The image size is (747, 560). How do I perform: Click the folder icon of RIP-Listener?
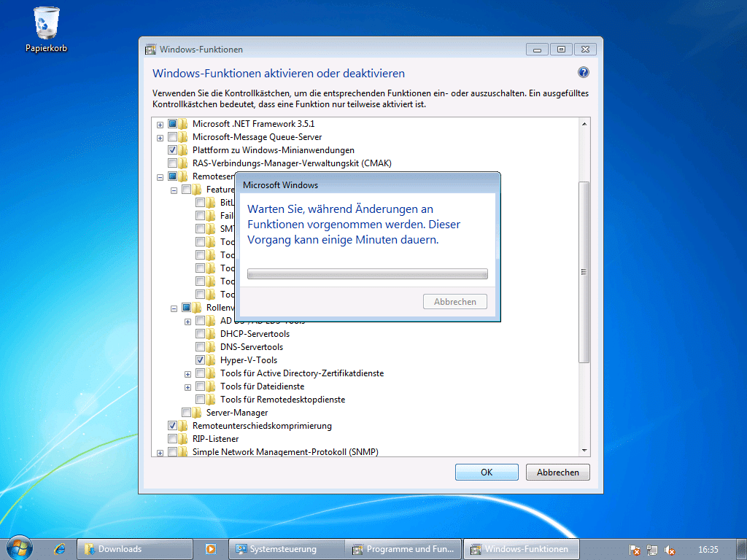(x=183, y=438)
